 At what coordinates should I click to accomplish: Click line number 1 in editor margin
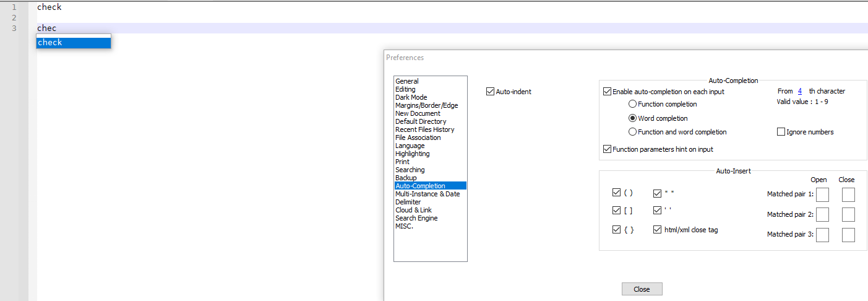[x=14, y=7]
